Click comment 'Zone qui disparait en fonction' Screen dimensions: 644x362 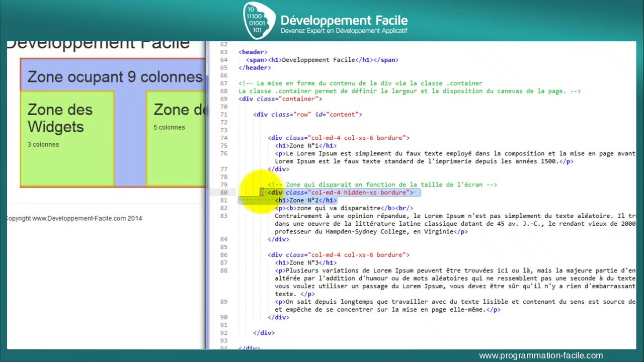coord(382,185)
